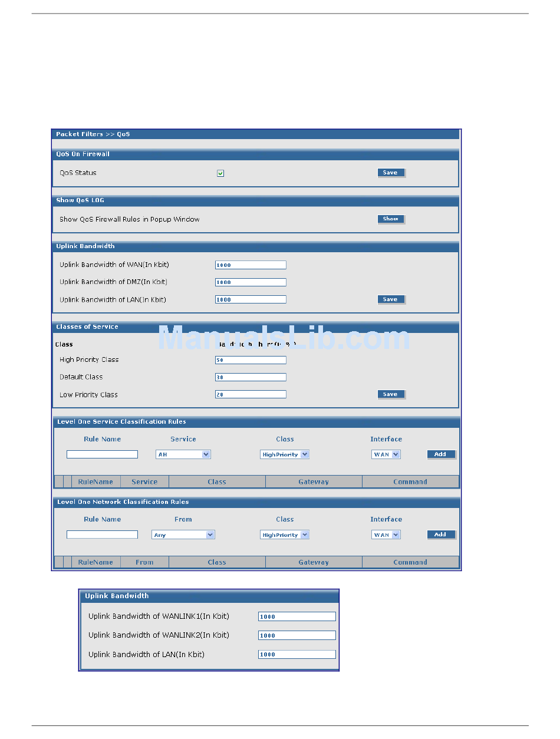560x739 pixels.
Task: Edit Uplink Bandwidth of WAN field
Action: tap(251, 265)
